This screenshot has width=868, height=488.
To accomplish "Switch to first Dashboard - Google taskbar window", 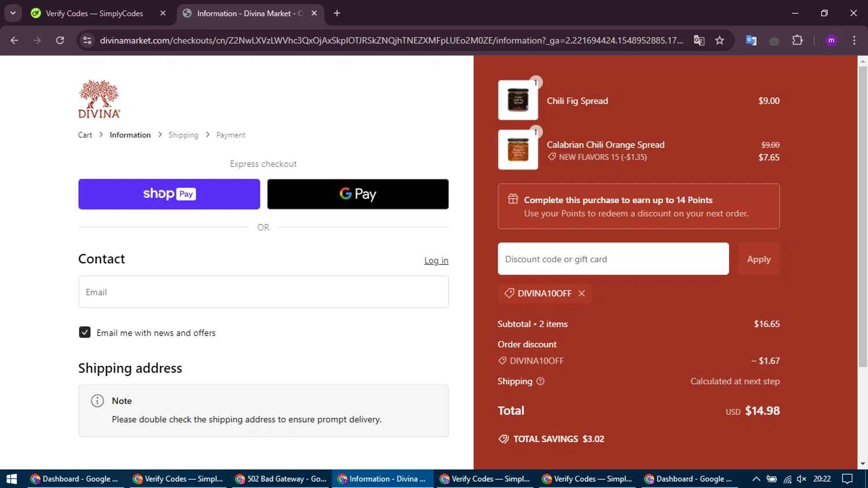I will [76, 479].
